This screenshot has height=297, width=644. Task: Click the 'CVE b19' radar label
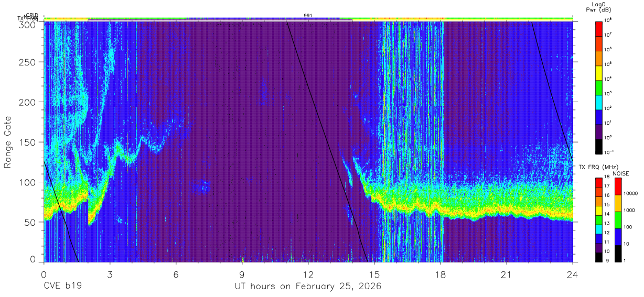62,287
